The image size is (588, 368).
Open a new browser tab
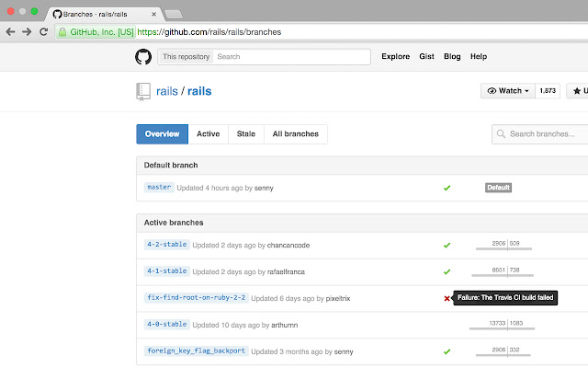point(174,15)
